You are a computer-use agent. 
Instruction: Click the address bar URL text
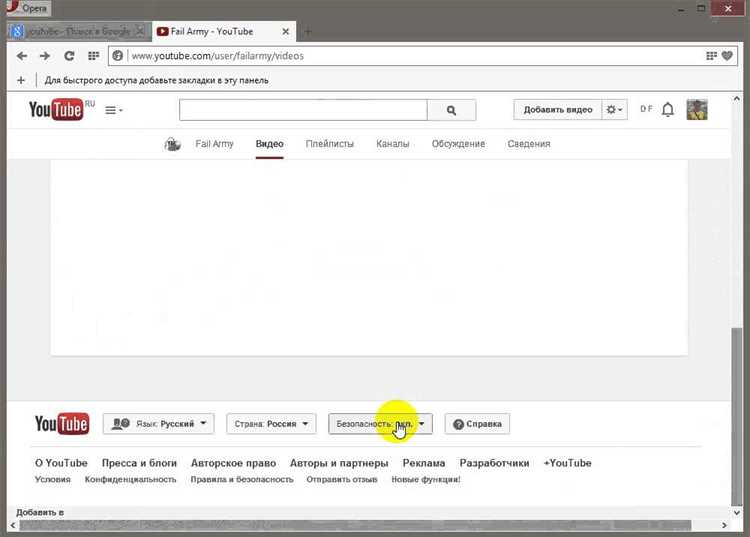point(218,56)
